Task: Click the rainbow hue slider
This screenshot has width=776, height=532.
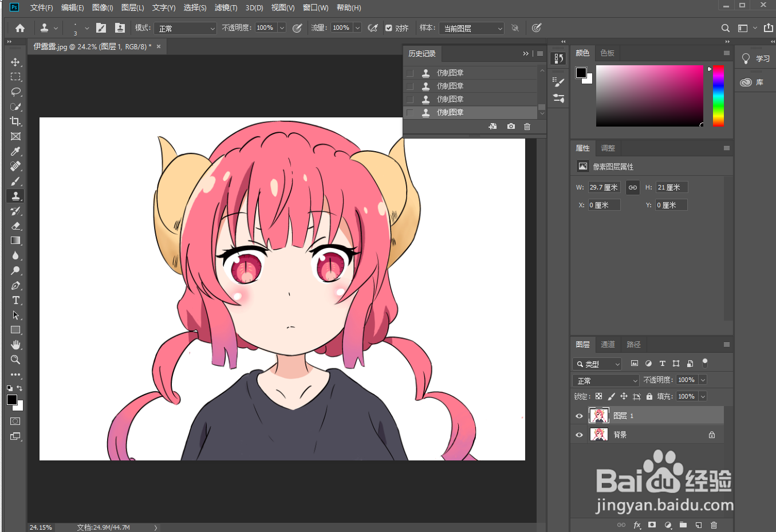Action: pyautogui.click(x=718, y=96)
